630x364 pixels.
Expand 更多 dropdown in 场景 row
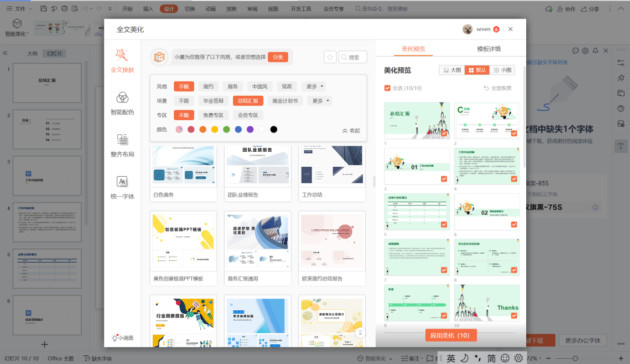point(321,101)
